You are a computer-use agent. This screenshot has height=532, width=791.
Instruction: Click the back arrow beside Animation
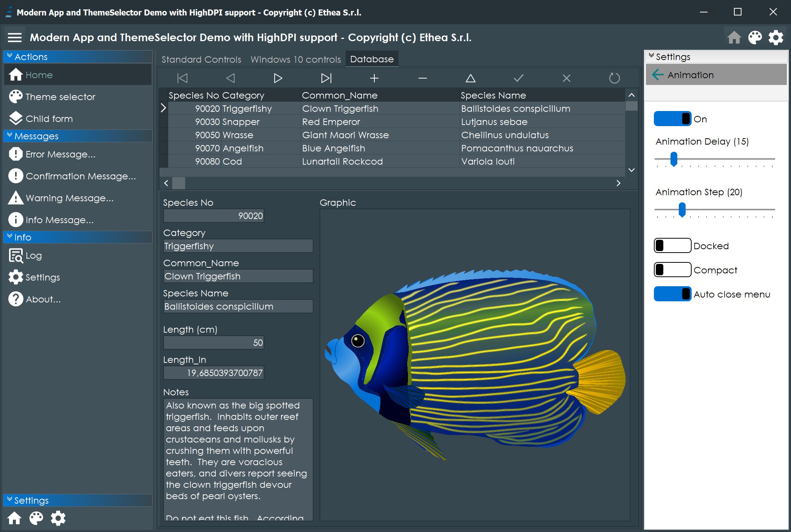tap(658, 75)
